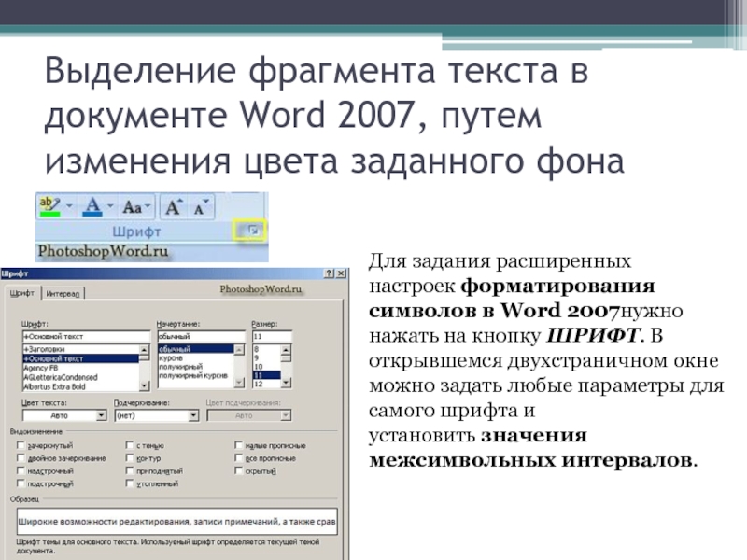
Task: Click the Образец sample preview box
Action: [x=176, y=522]
